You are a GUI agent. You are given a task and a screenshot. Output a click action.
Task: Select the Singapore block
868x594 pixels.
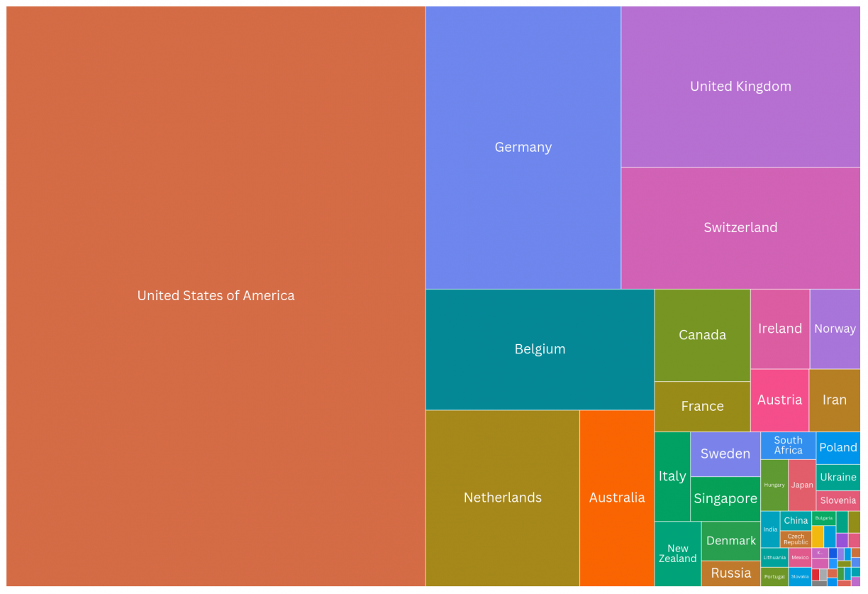click(x=725, y=498)
